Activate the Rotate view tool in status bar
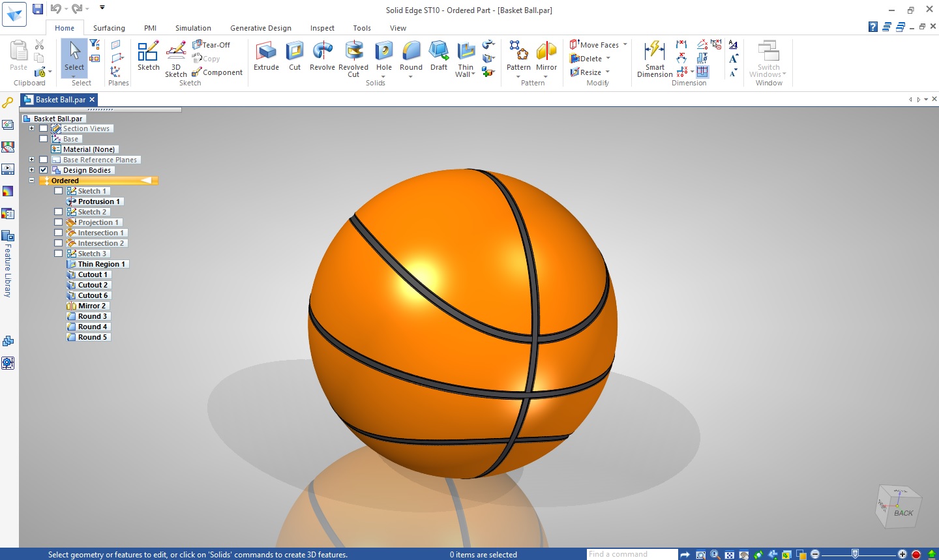 (758, 555)
